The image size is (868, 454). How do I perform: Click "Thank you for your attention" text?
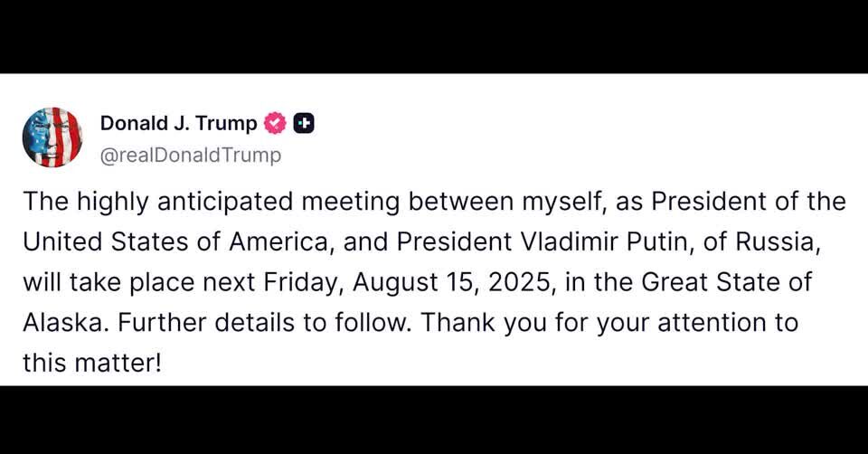pyautogui.click(x=593, y=323)
